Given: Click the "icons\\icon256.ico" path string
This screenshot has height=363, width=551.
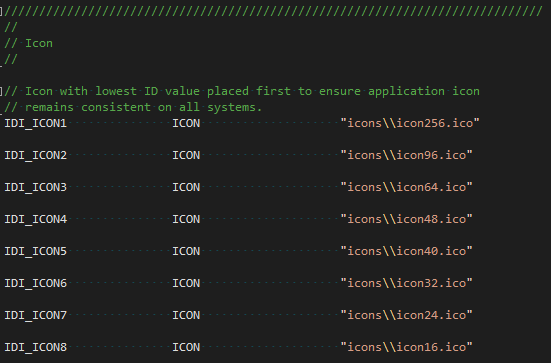Looking at the screenshot, I should point(410,123).
